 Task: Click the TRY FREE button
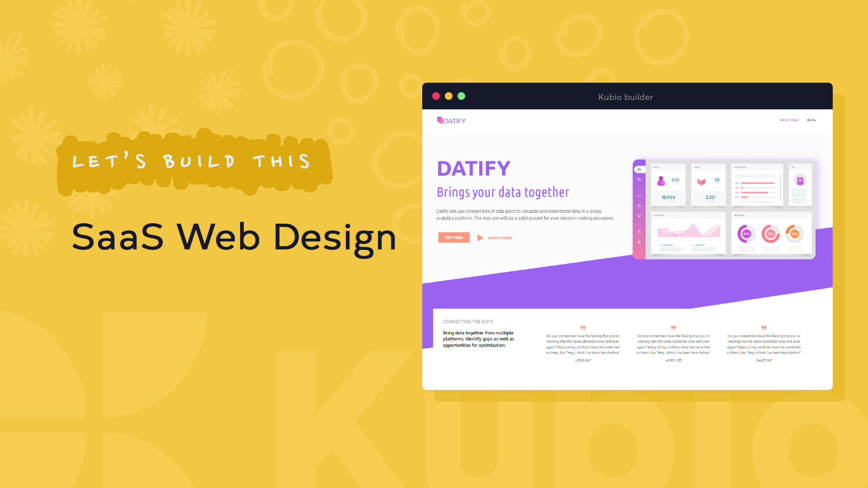click(x=451, y=237)
